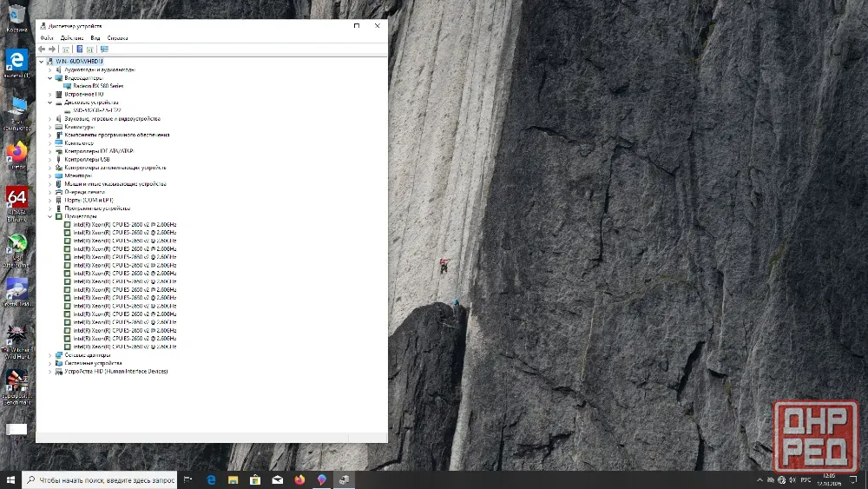
Task: Open the Файл menu
Action: 47,38
